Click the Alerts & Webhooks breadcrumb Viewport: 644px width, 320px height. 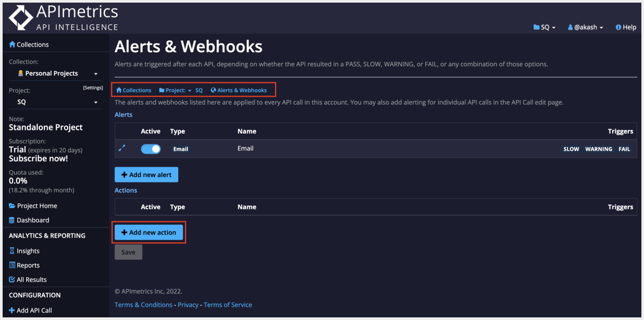pyautogui.click(x=239, y=90)
